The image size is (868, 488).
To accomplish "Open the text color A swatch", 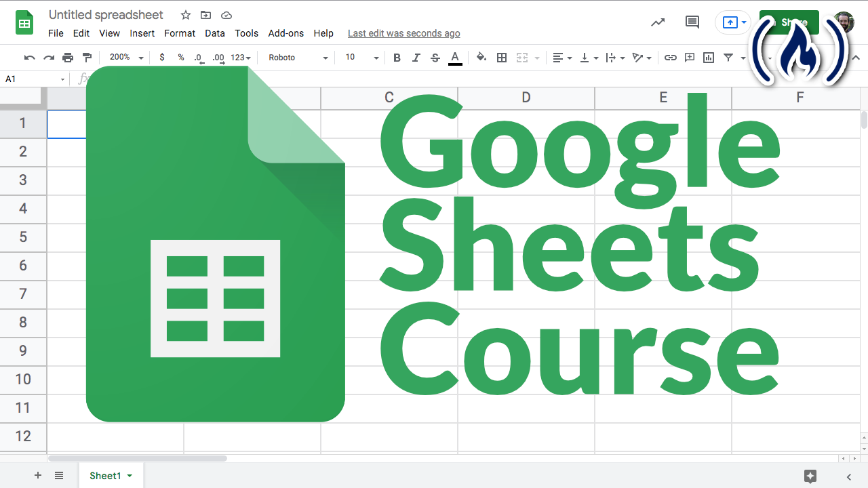I will (x=455, y=58).
